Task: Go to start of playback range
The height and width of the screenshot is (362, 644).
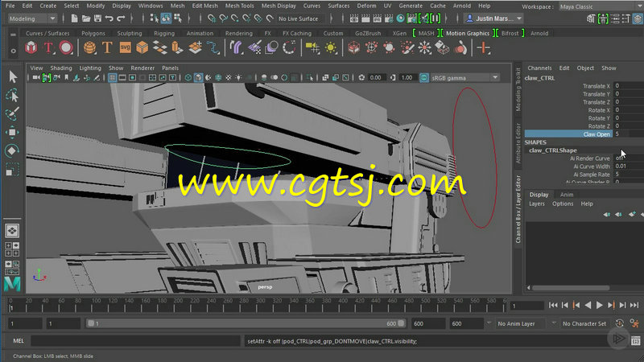Action: 553,305
